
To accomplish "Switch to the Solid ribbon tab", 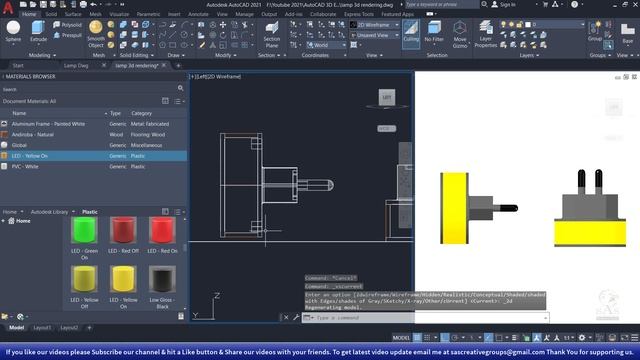I will [x=51, y=14].
